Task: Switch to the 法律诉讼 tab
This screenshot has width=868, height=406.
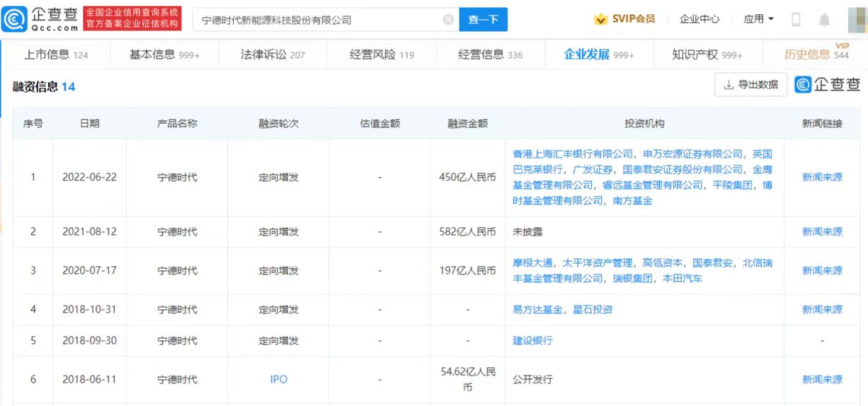Action: point(273,54)
